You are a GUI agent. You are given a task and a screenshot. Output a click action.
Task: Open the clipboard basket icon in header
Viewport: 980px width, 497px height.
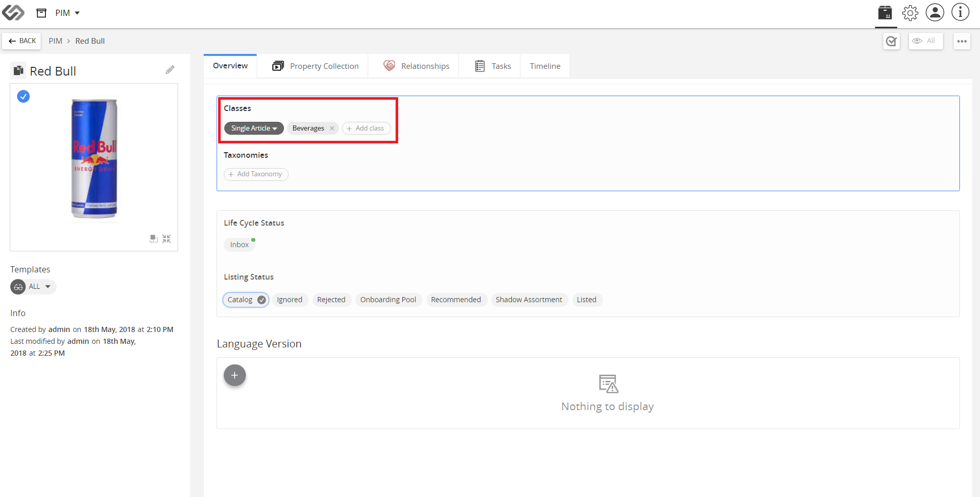(885, 12)
